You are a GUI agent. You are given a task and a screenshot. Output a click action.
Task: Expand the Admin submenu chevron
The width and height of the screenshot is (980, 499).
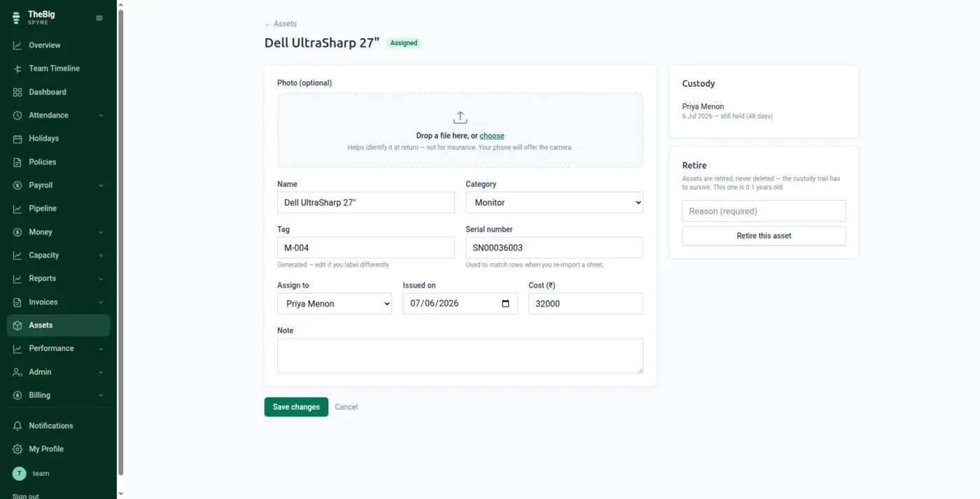pyautogui.click(x=101, y=372)
